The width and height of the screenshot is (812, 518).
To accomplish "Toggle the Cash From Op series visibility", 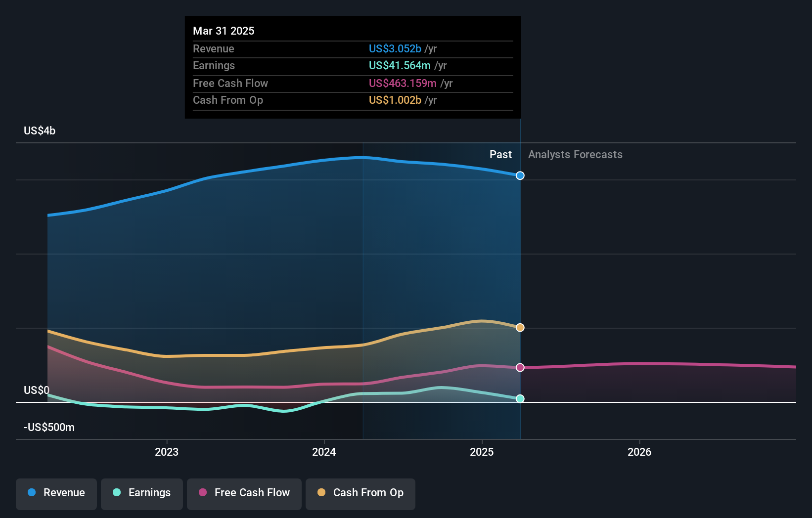I will (360, 493).
